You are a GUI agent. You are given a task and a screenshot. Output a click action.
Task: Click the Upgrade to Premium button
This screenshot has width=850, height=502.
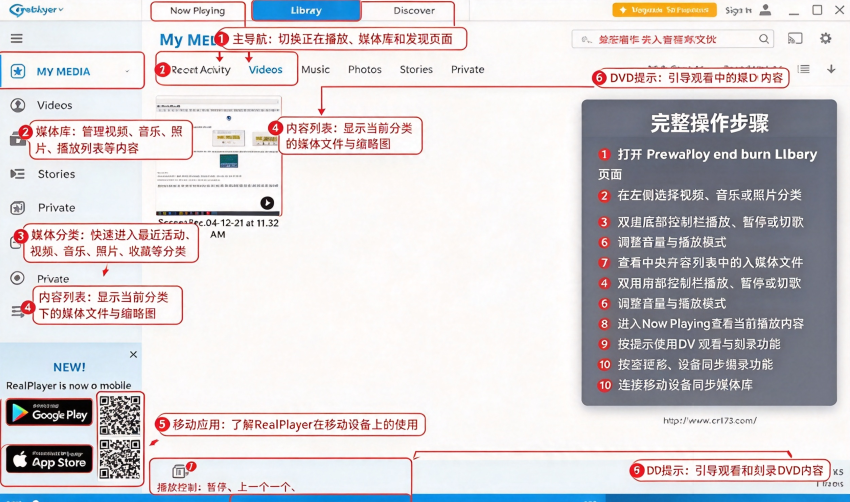[664, 10]
